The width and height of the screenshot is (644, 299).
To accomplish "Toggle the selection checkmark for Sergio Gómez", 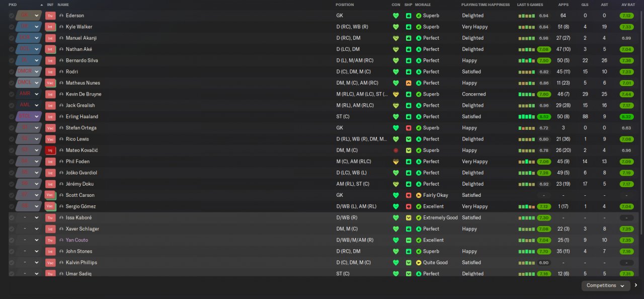I will tap(12, 206).
